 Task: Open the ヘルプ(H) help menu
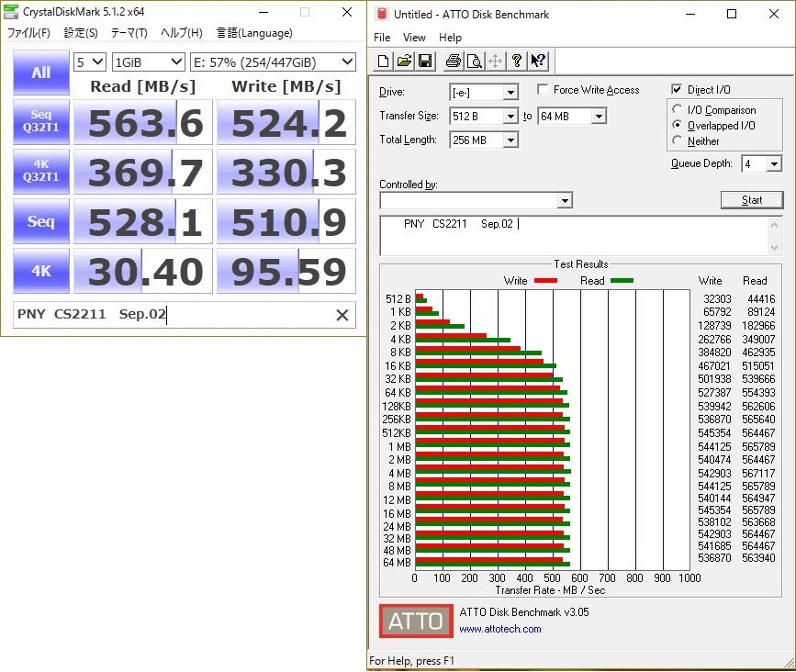point(181,33)
